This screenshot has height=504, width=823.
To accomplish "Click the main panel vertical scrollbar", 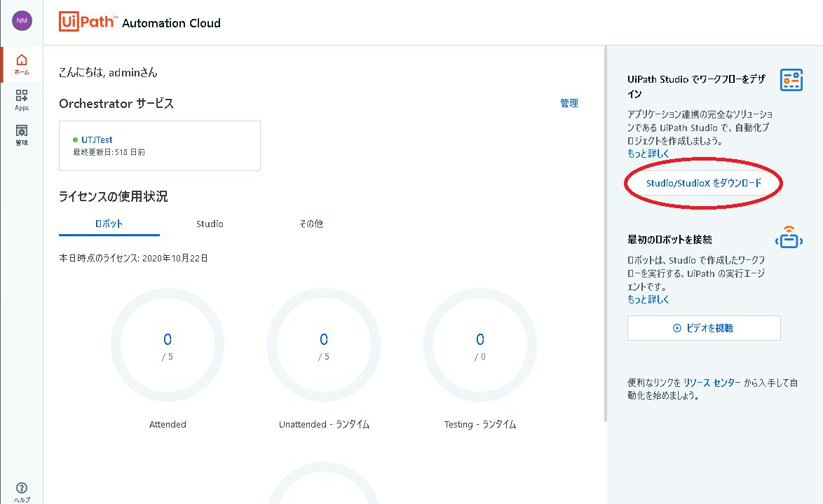I will [x=605, y=233].
